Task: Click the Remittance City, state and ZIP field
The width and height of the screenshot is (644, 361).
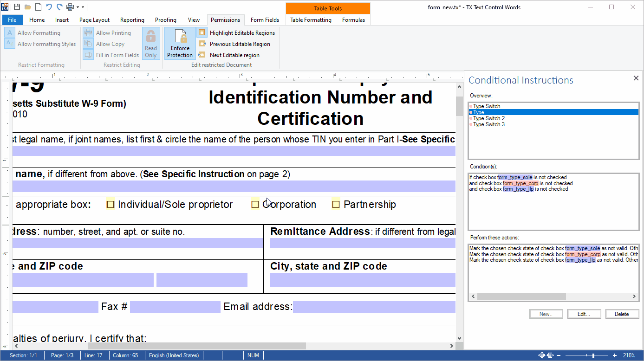Action: (363, 280)
